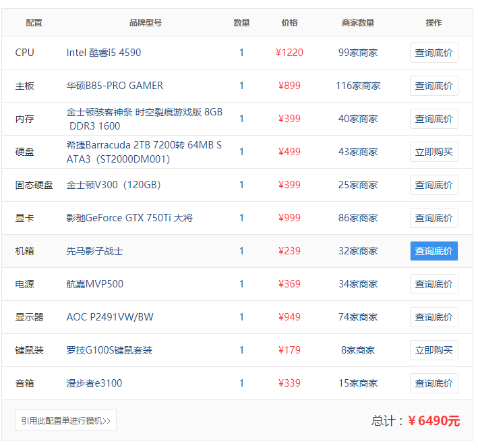Click the 116家商家 merchant count
478x448 pixels.
[358, 86]
